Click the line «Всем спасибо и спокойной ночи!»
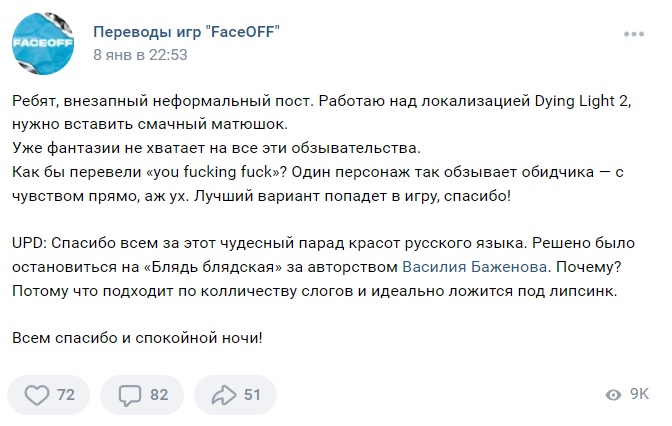The width and height of the screenshot is (672, 426). coord(137,338)
